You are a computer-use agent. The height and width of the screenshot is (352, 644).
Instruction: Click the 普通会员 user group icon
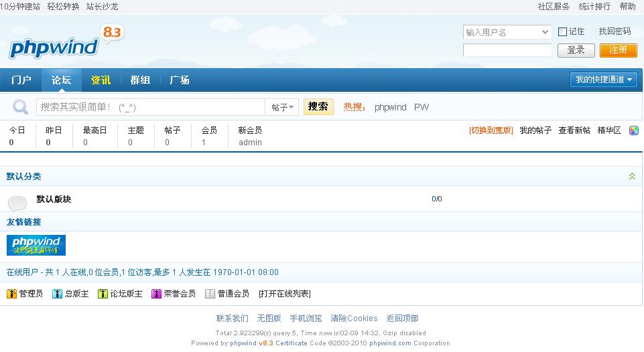tap(210, 294)
